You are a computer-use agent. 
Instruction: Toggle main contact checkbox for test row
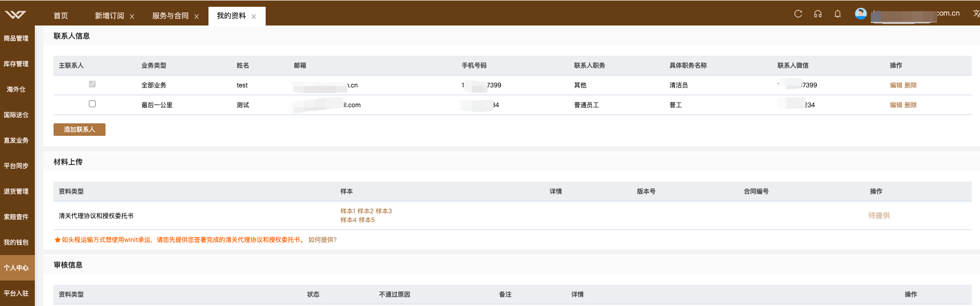click(x=92, y=84)
